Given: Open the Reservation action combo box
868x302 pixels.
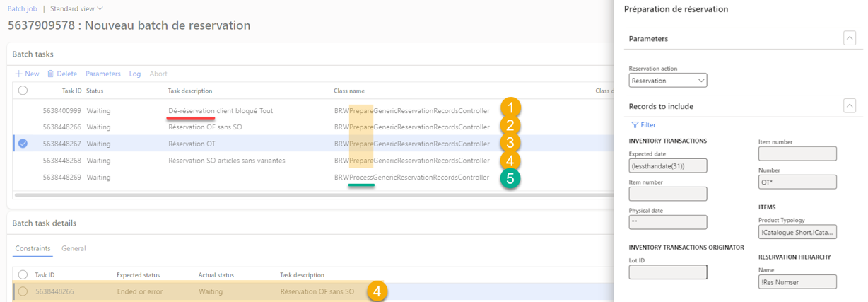Looking at the screenshot, I should [x=668, y=81].
